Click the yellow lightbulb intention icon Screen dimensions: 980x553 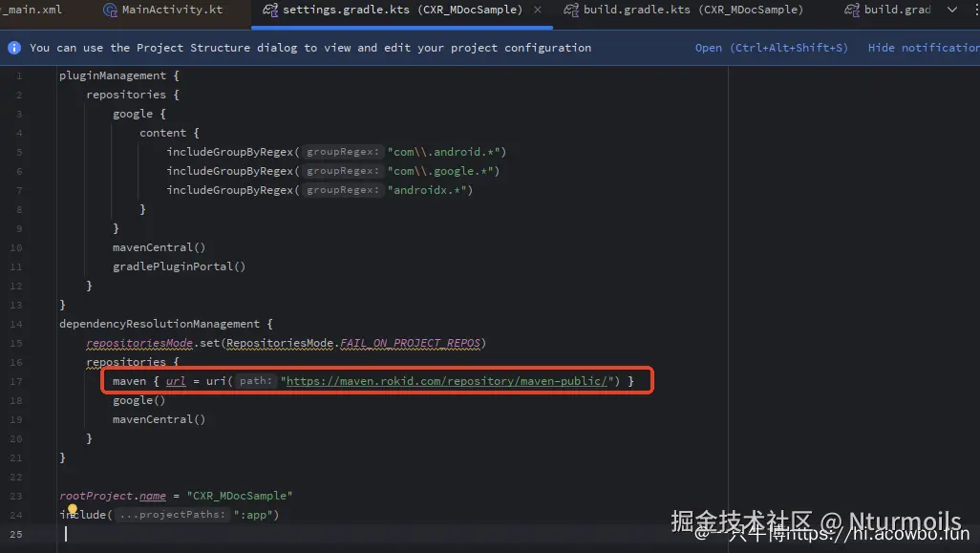(x=73, y=510)
